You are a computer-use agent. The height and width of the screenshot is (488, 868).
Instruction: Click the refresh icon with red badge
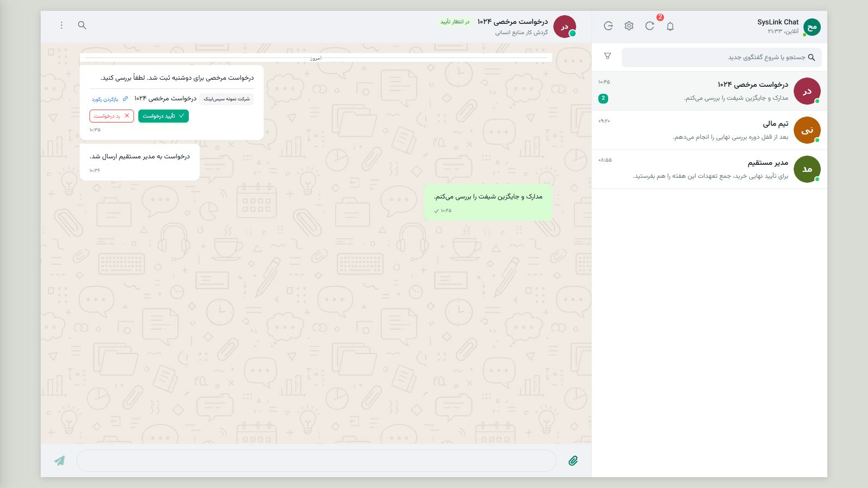click(649, 26)
